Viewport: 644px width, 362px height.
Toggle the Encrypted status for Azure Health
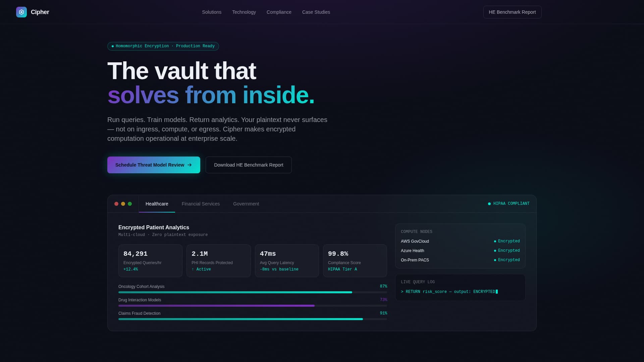(x=494, y=250)
